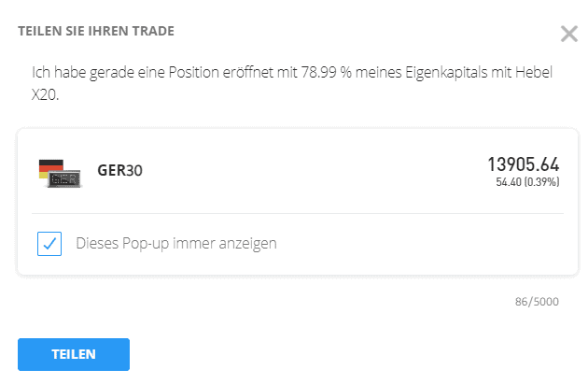Screen dimensions: 588x384
Task: Open the GER30 instrument name
Action: [120, 171]
